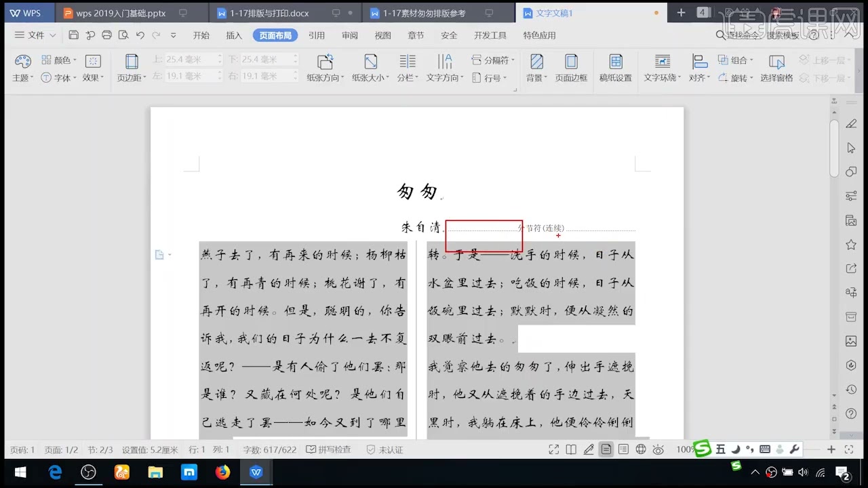Open Print Preview from quick access toolbar

[x=123, y=35]
